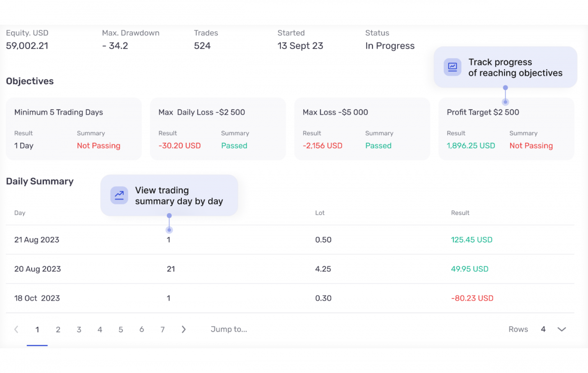The image size is (588, 373).
Task: Select the 21 Aug 2023 summary row
Action: coord(153,239)
